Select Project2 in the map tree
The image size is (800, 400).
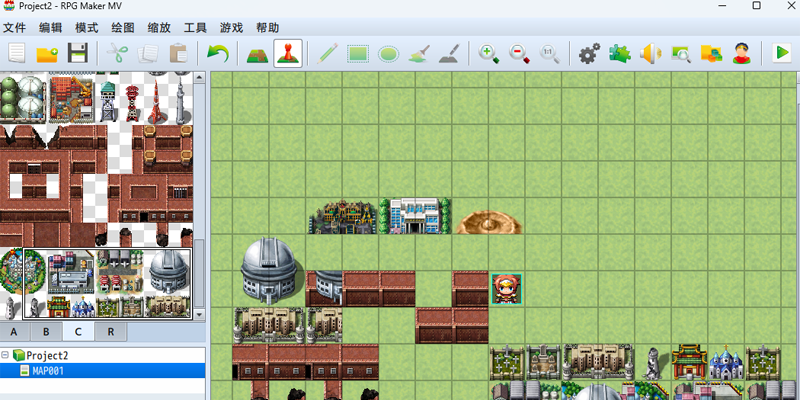click(47, 355)
